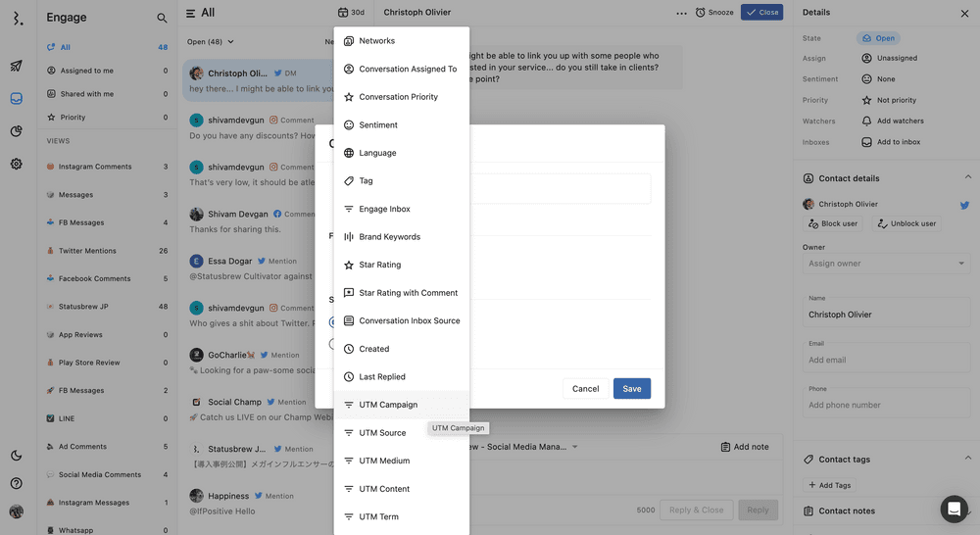Collapse the Contact details section
Screen dimensions: 980x535
pyautogui.click(x=968, y=178)
